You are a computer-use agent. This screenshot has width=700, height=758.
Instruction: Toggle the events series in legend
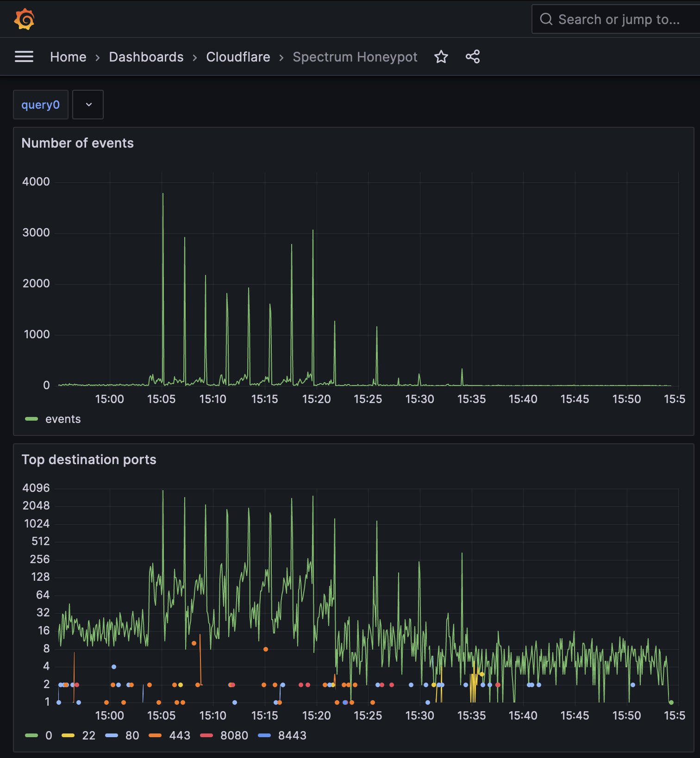63,419
